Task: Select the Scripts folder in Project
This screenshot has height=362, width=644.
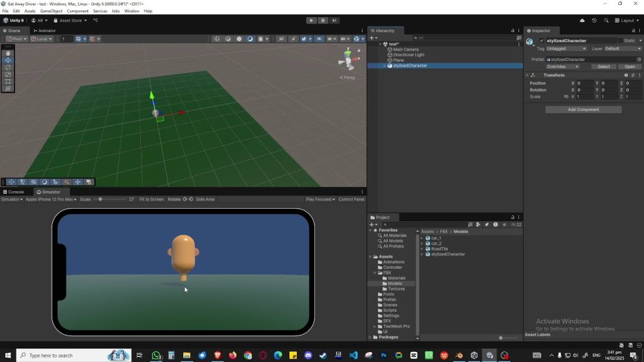Action: (x=390, y=310)
